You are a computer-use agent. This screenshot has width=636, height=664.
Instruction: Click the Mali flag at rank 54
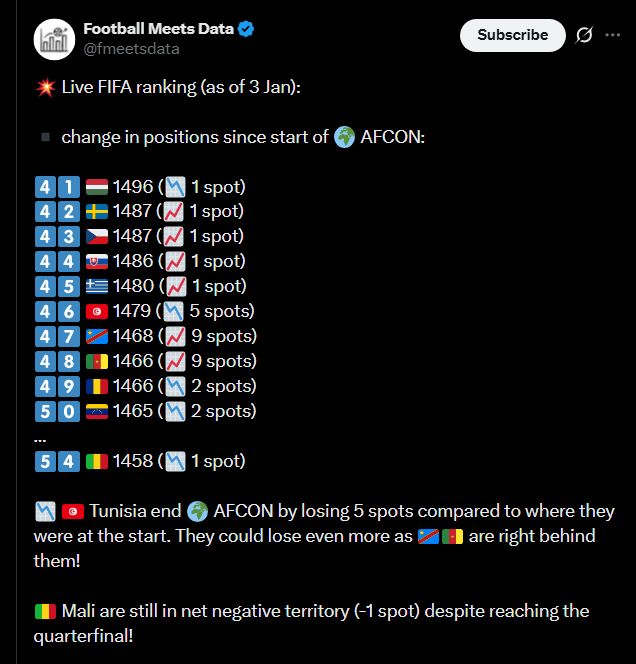(x=97, y=462)
